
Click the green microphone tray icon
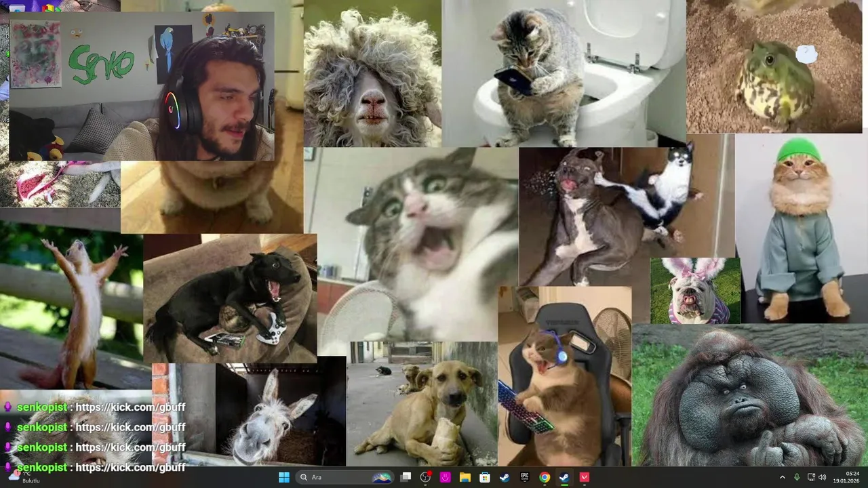[x=797, y=477]
